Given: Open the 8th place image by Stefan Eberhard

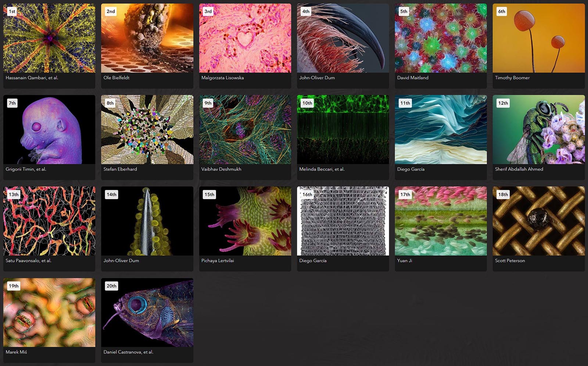Looking at the screenshot, I should 147,130.
